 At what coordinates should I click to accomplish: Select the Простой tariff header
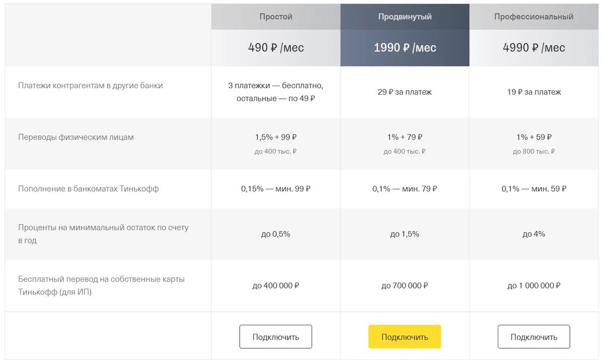coord(276,17)
